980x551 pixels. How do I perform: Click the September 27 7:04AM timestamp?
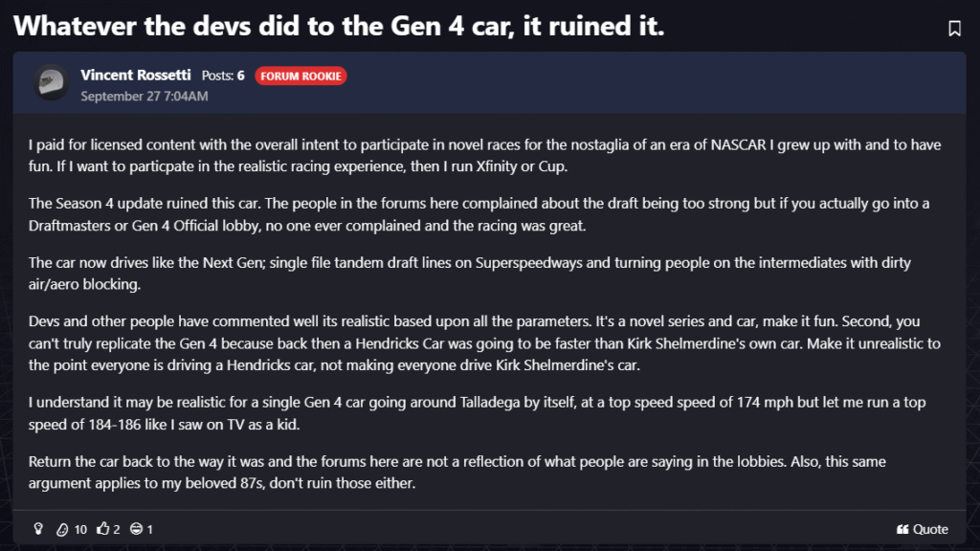click(145, 96)
